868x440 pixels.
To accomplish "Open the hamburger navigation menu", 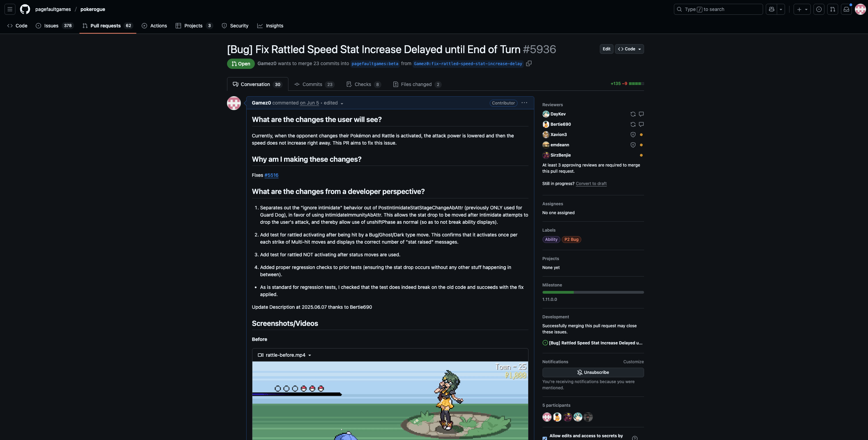I will tap(10, 9).
